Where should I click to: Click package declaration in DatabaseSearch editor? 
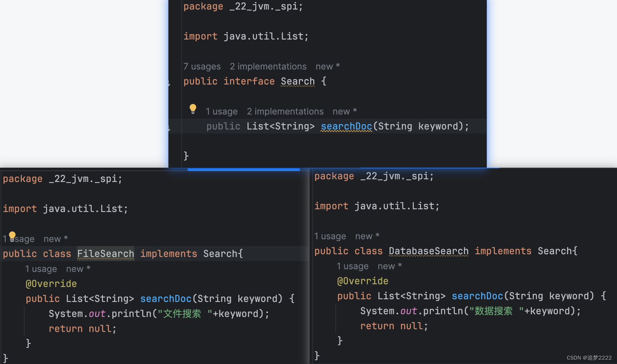click(374, 176)
